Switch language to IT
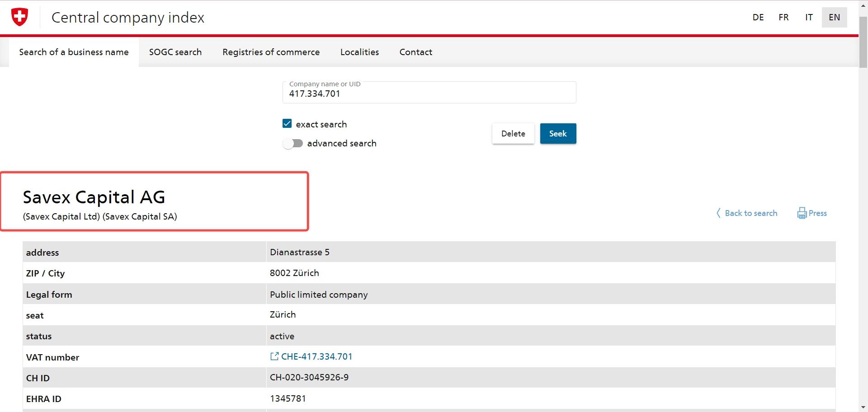Viewport: 868px width, 412px height. [809, 17]
